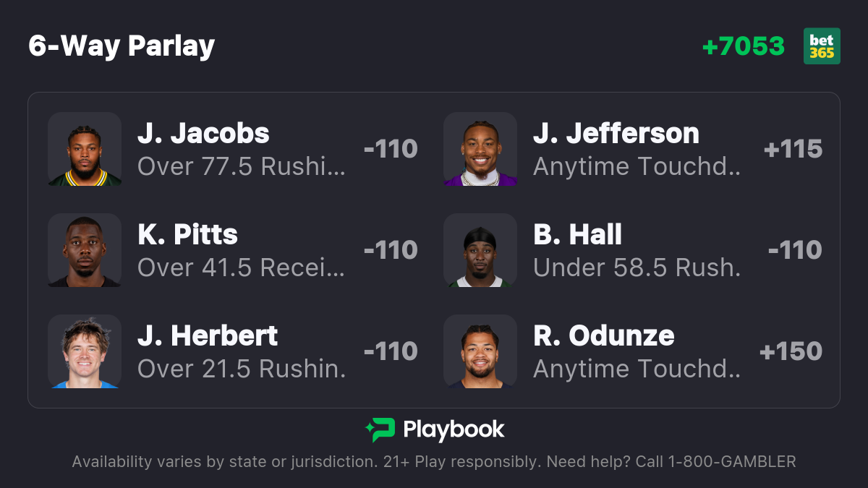Click Over 21.5 Rushing prop line

pyautogui.click(x=242, y=369)
